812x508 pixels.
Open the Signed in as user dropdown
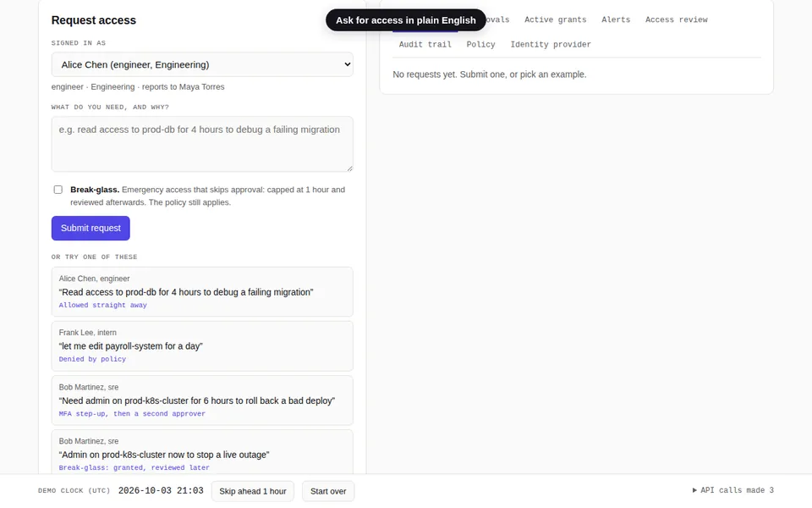pos(202,65)
